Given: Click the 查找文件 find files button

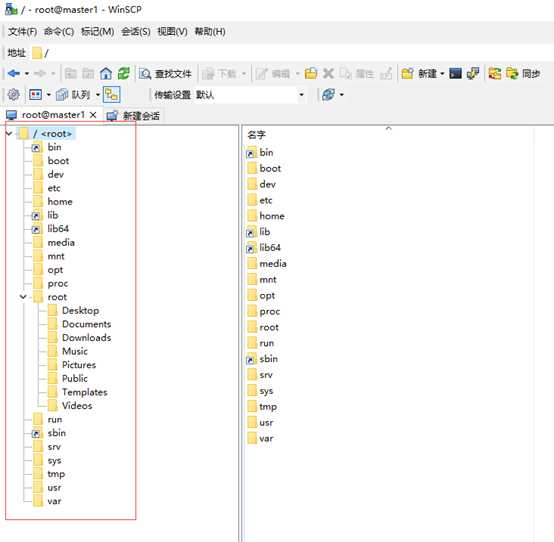Looking at the screenshot, I should [165, 74].
